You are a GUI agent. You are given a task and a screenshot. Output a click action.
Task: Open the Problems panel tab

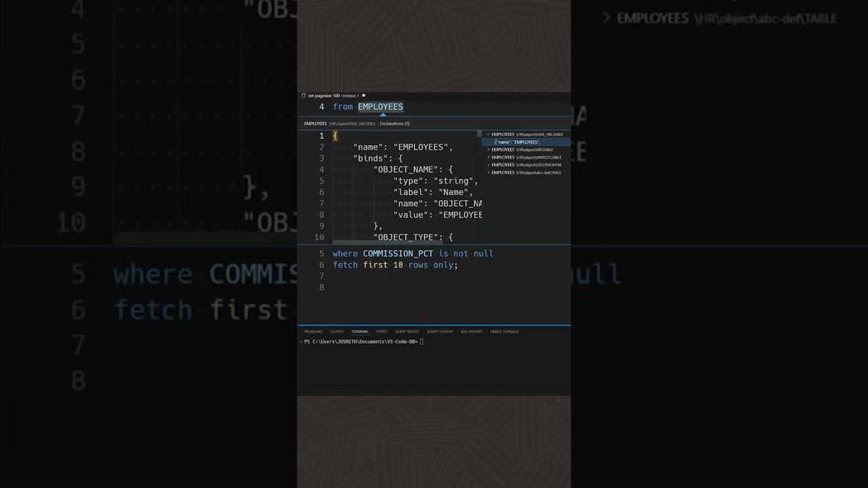click(313, 331)
